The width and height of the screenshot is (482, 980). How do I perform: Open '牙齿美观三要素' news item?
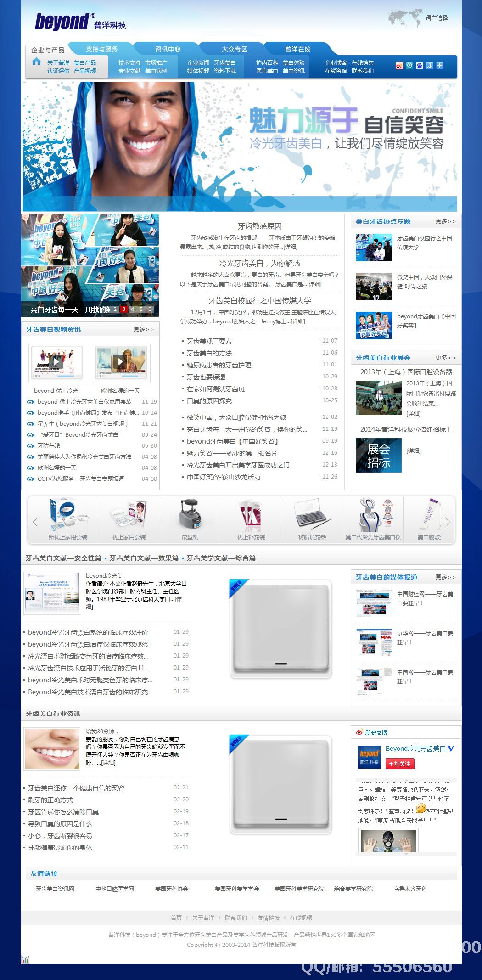coord(209,341)
